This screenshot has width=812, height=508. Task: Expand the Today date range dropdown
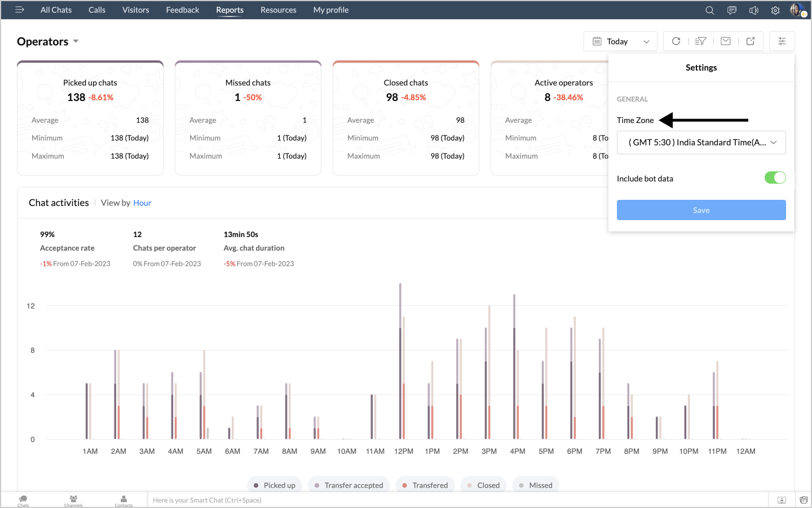click(620, 41)
